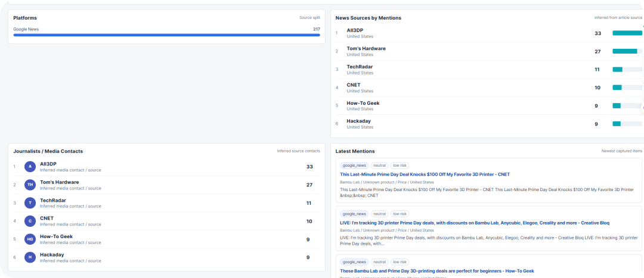Click the Tom's Hardware mentions bar
The height and width of the screenshot is (278, 644).
[627, 51]
